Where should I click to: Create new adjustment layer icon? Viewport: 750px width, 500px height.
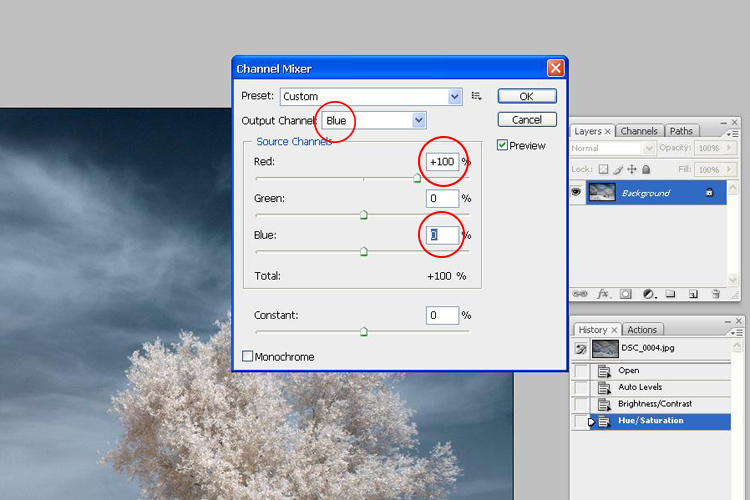(x=648, y=294)
